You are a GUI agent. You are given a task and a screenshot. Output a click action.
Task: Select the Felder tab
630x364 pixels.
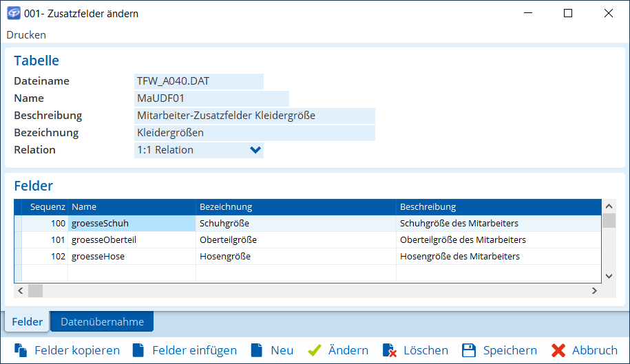click(27, 321)
